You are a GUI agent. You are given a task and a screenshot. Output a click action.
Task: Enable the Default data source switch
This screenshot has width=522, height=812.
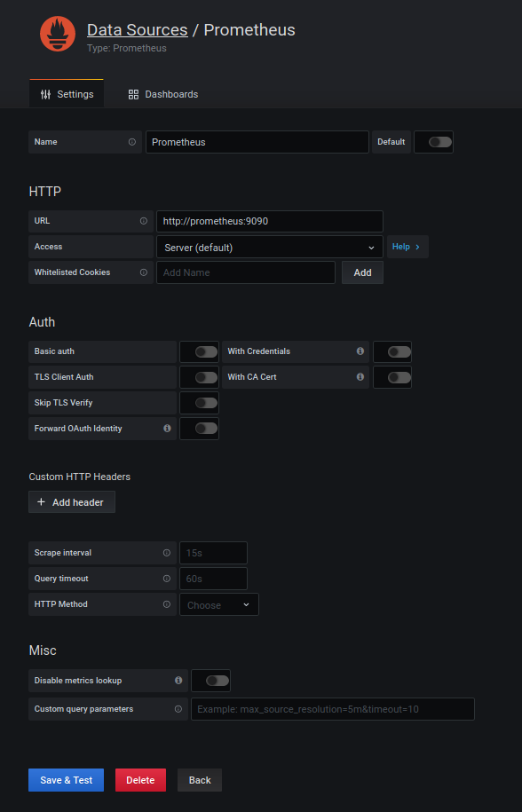tap(433, 141)
